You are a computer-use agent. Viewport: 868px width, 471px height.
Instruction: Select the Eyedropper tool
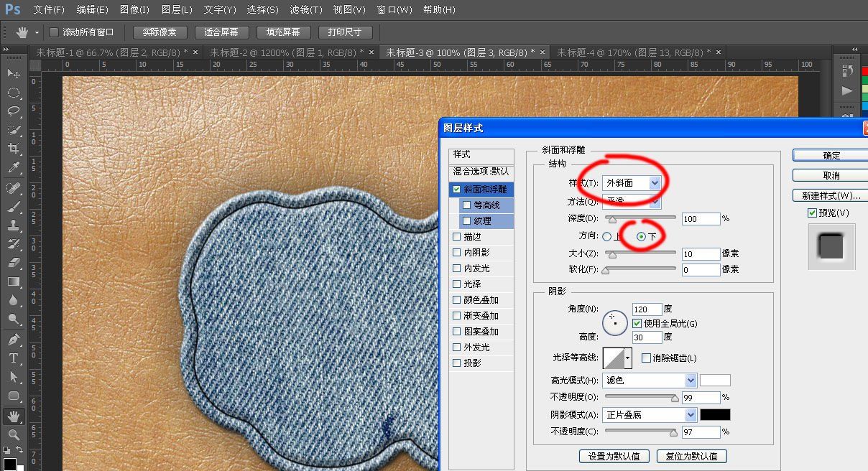tap(13, 168)
